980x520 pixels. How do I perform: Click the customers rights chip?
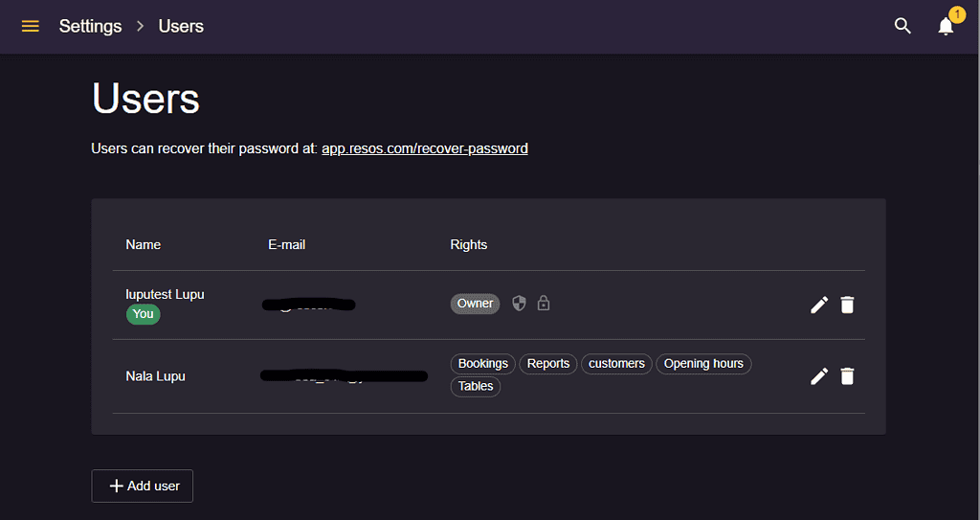click(x=617, y=364)
